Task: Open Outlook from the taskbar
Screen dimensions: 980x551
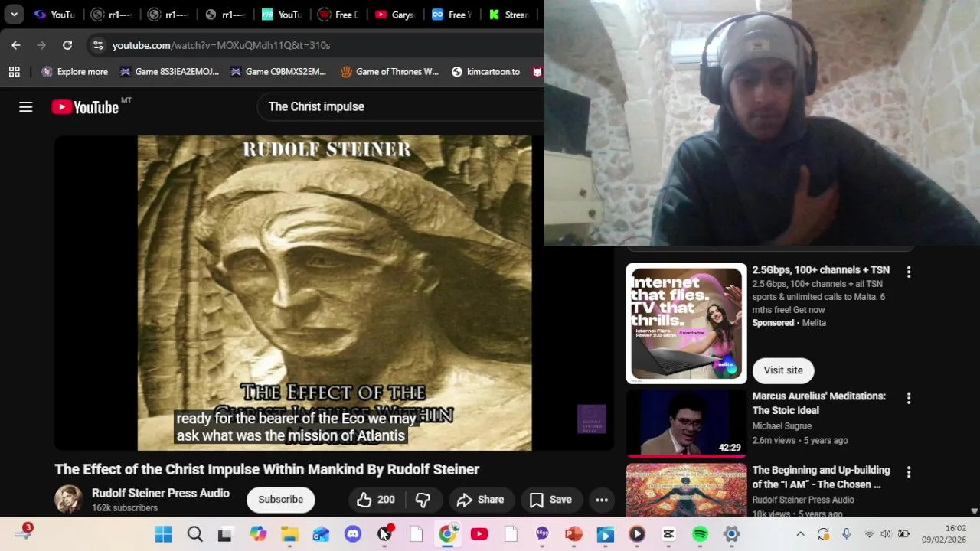Action: click(321, 534)
